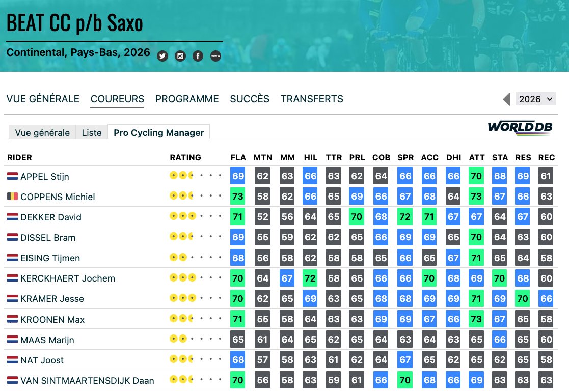Sort by the DHI column header
569x392 pixels.
(x=453, y=157)
